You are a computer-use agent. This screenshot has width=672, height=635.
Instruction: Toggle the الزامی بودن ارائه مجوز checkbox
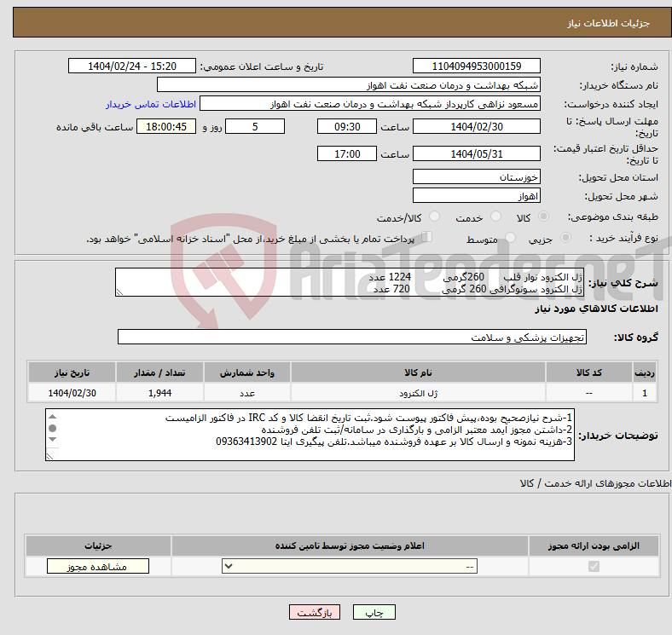[594, 567]
